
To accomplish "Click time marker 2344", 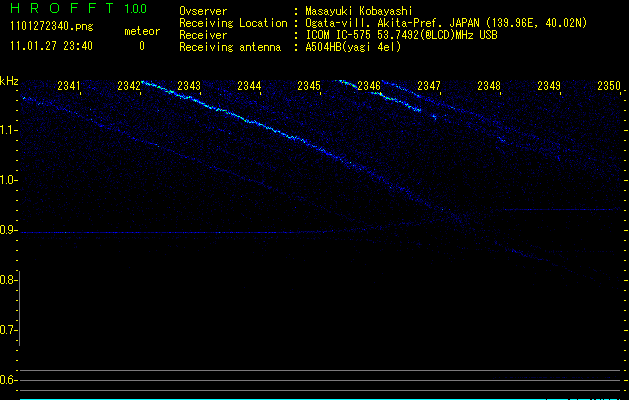I will click(x=249, y=86).
